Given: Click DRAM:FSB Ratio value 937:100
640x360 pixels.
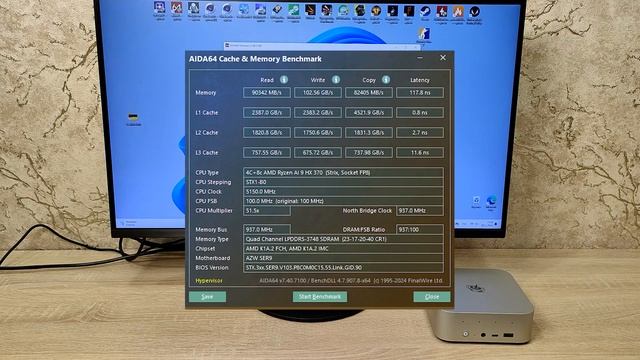Looking at the screenshot, I should [x=420, y=229].
